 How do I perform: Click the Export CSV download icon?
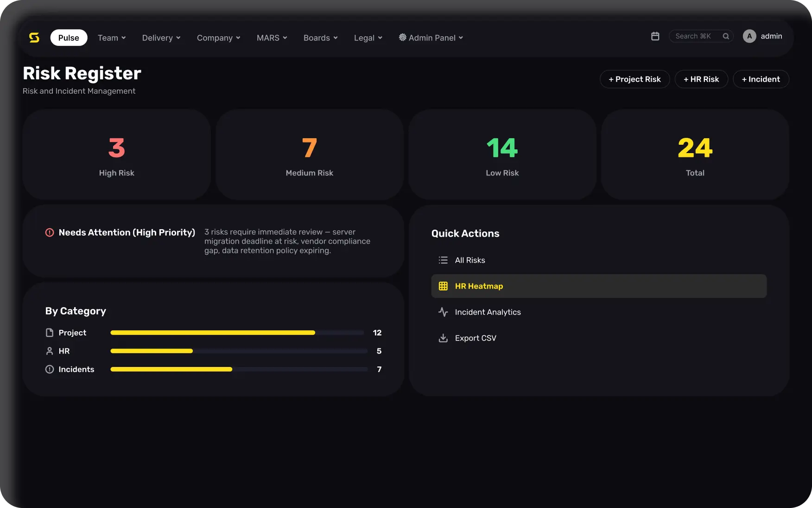443,338
